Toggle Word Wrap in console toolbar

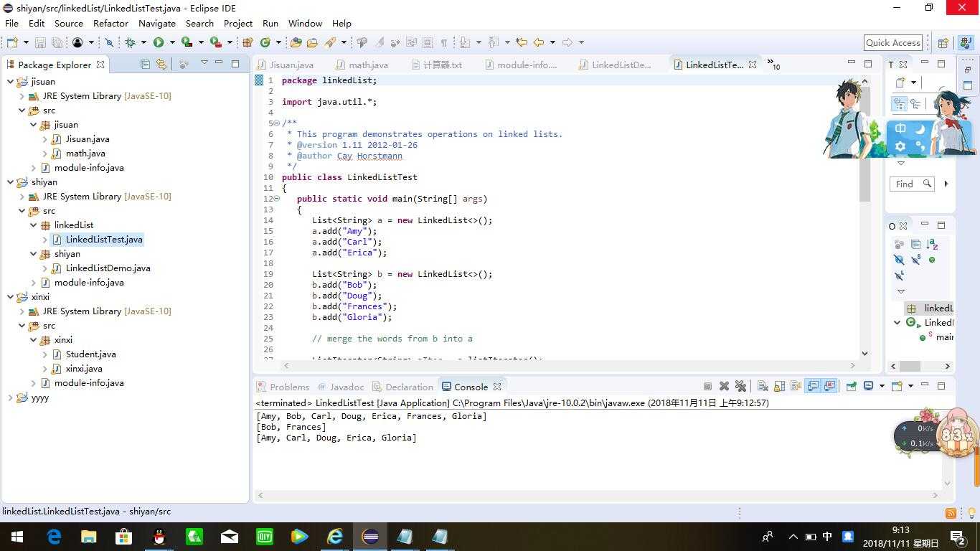(x=796, y=386)
